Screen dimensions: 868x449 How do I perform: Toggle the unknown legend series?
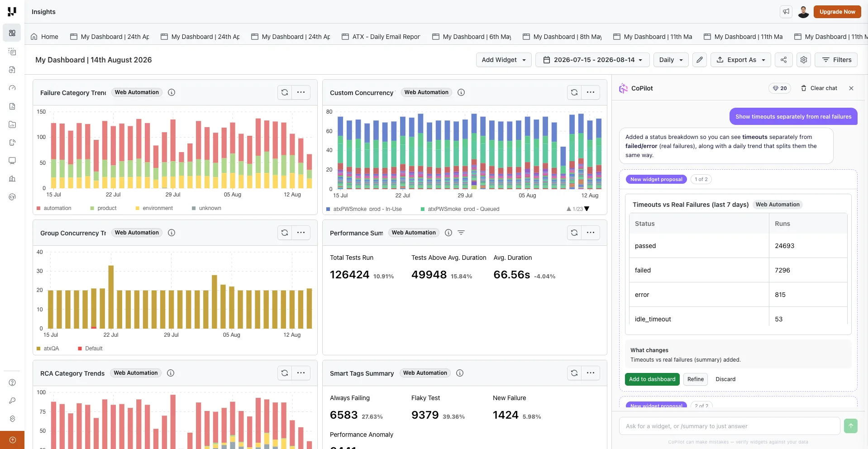[x=206, y=208]
